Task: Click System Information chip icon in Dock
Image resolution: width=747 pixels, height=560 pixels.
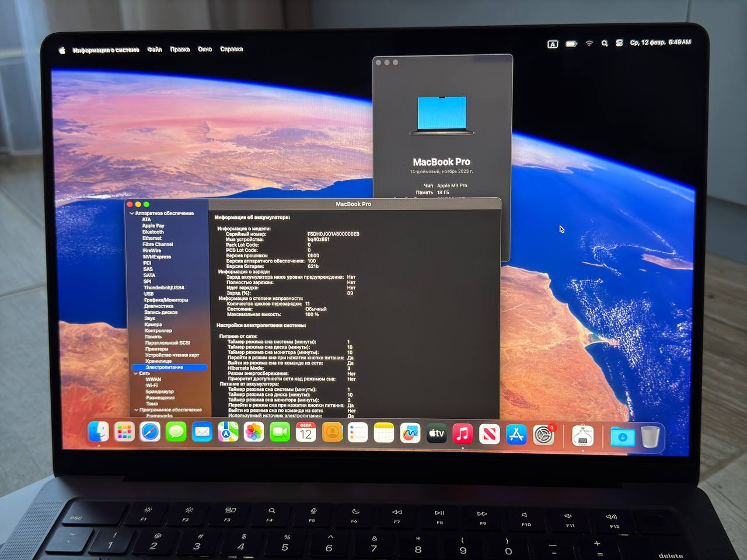Action: 582,436
